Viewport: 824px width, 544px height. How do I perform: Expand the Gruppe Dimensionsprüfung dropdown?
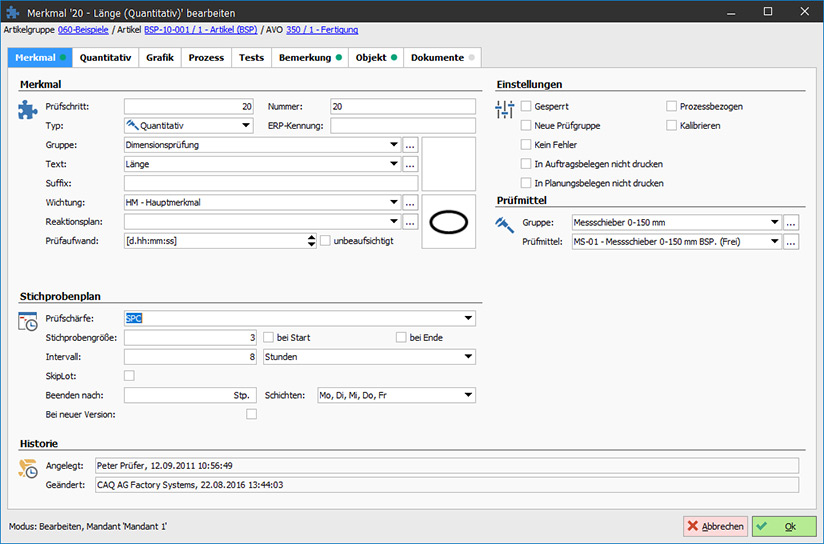pos(394,145)
